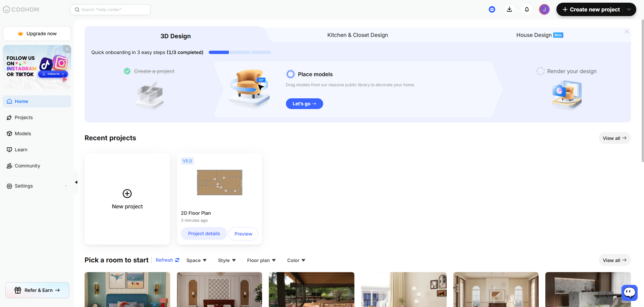Screen dimensions: 644x307
Task: Click the New project plus icon
Action: point(127,194)
